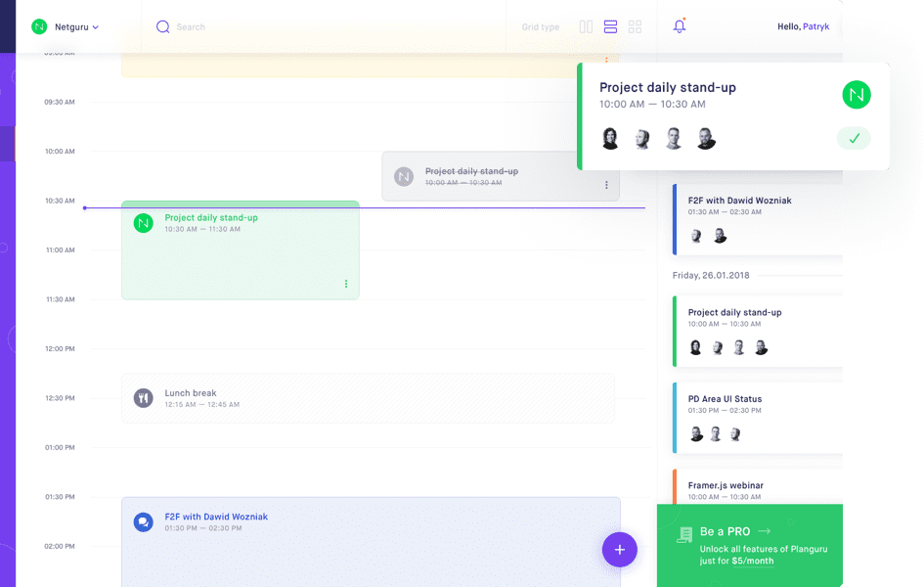Image resolution: width=924 pixels, height=587 pixels.
Task: Select first avatar in PD Area UI Status
Action: pyautogui.click(x=696, y=434)
